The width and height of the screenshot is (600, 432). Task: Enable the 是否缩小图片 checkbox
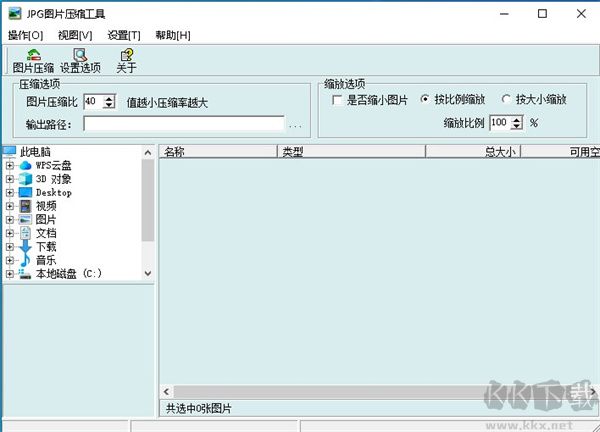point(337,100)
